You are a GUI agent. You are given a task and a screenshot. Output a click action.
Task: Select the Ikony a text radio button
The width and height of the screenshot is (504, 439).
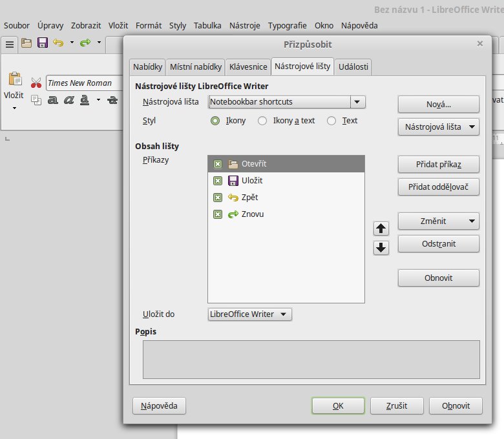point(262,121)
